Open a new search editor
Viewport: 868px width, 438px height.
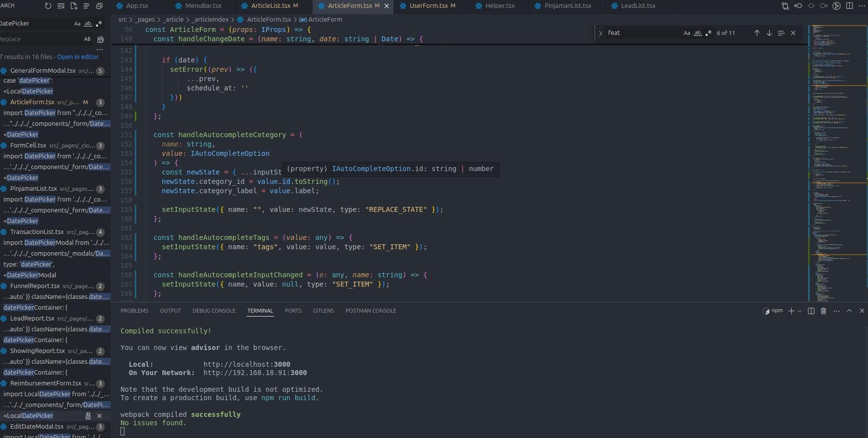(74, 6)
